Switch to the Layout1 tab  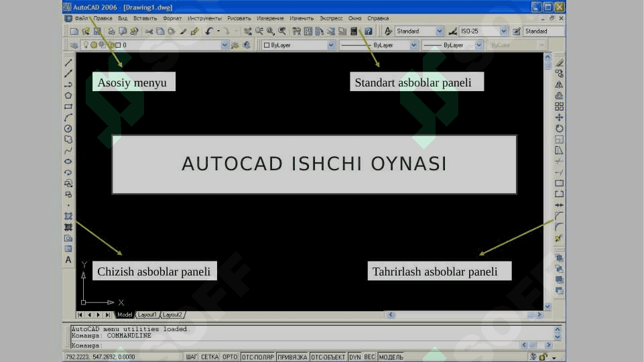click(147, 315)
